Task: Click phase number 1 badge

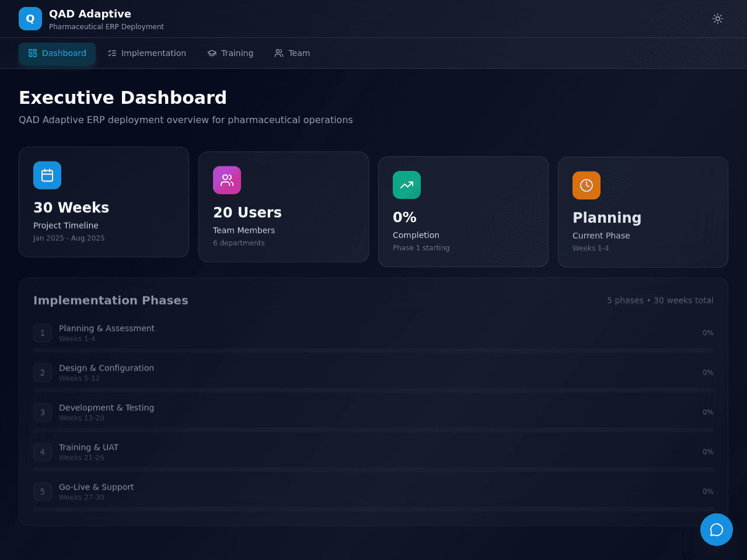Action: 43,333
